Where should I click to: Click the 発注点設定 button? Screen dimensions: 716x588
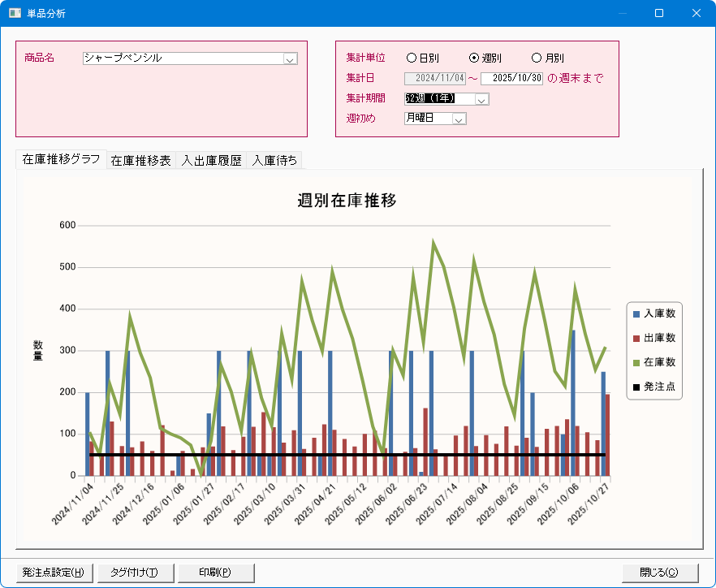click(54, 572)
